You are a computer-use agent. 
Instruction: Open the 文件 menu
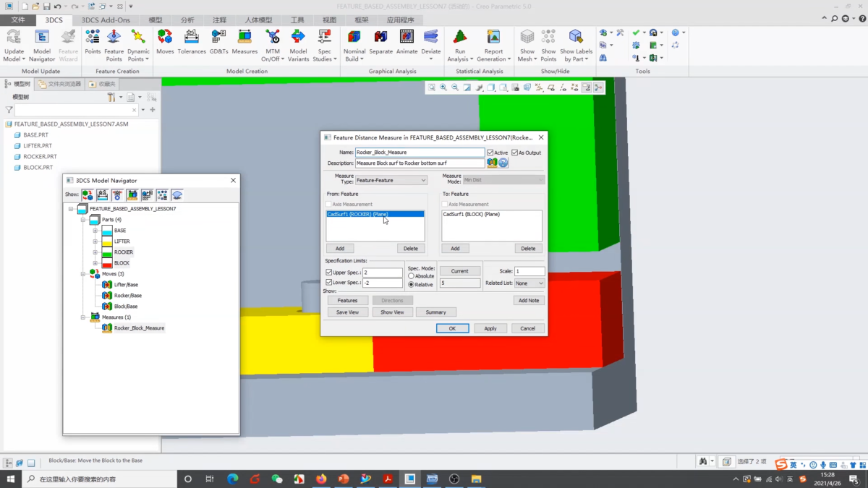(x=17, y=20)
